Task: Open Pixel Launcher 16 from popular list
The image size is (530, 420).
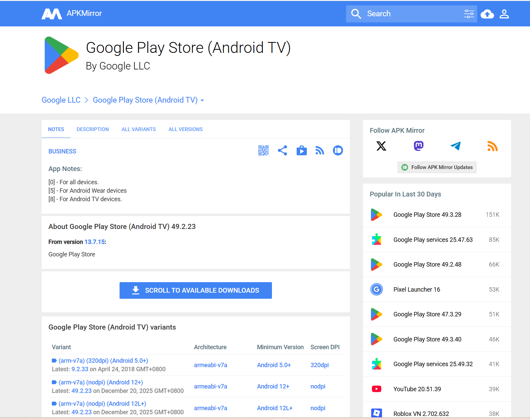Action: tap(417, 290)
